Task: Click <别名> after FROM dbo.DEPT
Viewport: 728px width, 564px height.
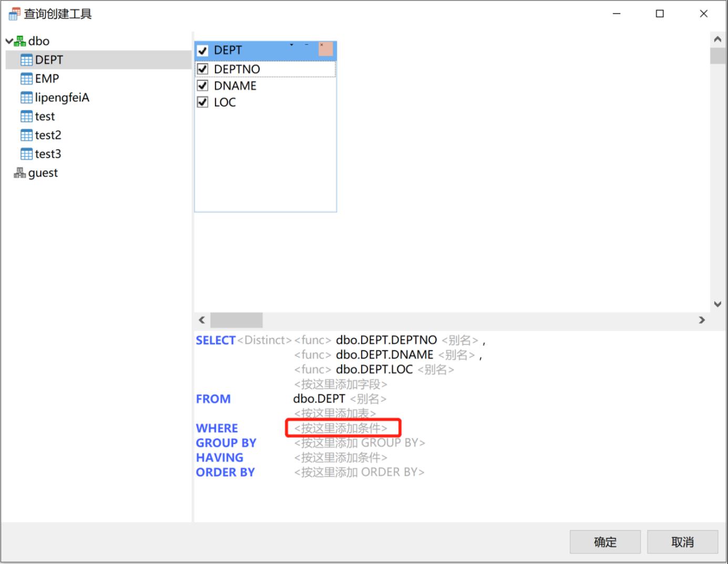Action: [x=368, y=399]
